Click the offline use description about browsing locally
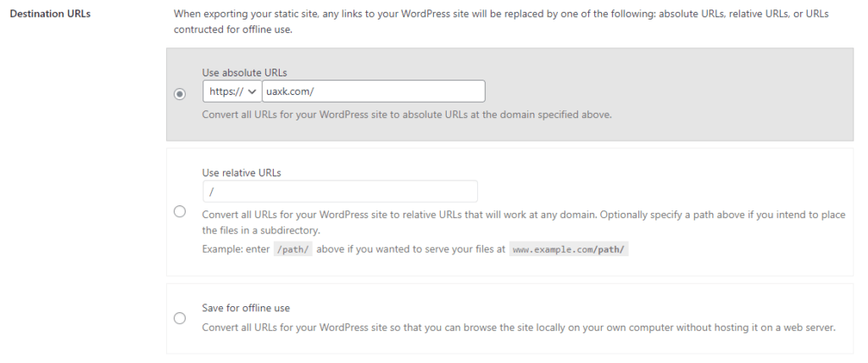868x363 pixels. [519, 327]
